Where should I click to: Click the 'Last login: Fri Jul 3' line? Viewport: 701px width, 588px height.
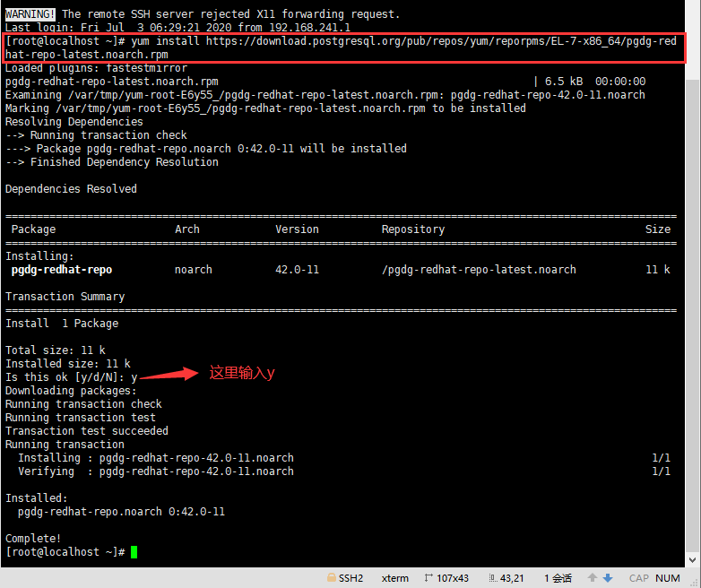(177, 28)
